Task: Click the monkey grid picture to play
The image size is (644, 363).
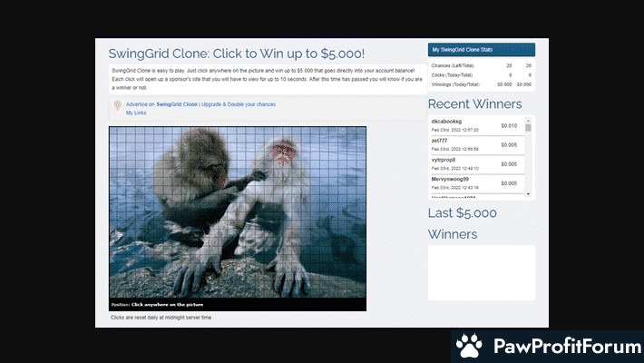Action: click(x=238, y=212)
